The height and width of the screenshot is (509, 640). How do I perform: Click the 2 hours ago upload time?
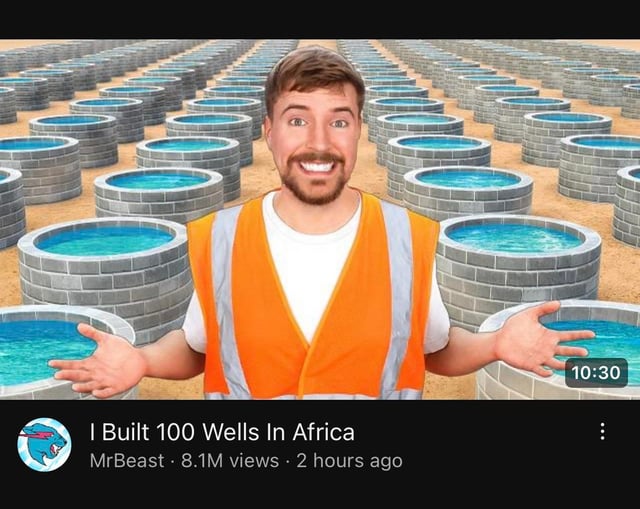click(x=349, y=461)
